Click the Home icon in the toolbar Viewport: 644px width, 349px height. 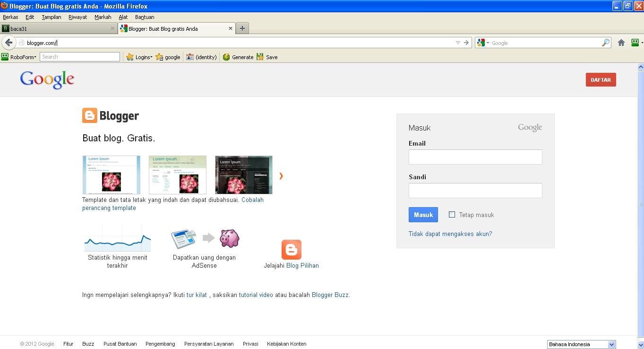point(621,43)
